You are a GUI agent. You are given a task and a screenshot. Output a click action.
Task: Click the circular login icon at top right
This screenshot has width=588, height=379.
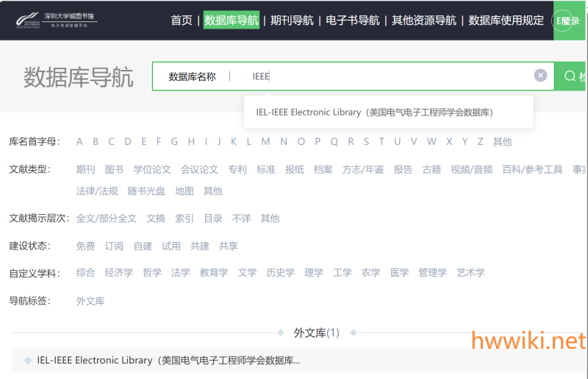[x=562, y=21]
